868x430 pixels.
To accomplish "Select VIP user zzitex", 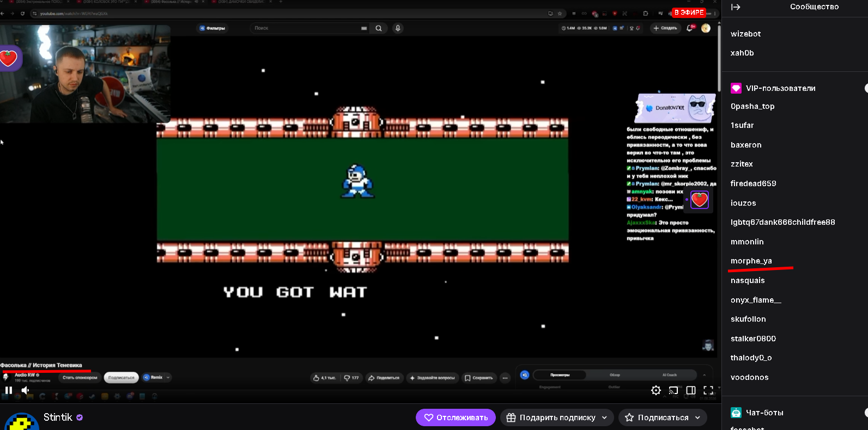I will pyautogui.click(x=742, y=164).
